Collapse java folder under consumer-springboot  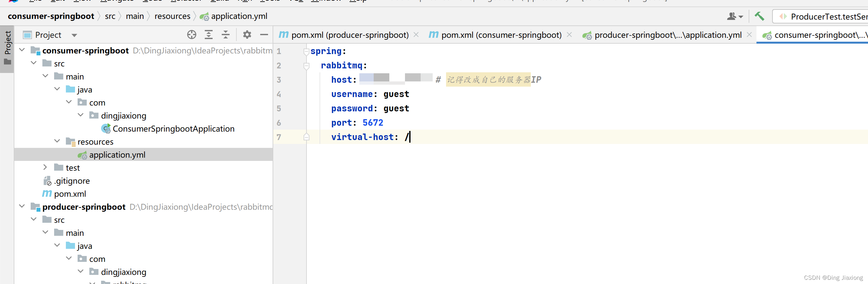coord(57,89)
